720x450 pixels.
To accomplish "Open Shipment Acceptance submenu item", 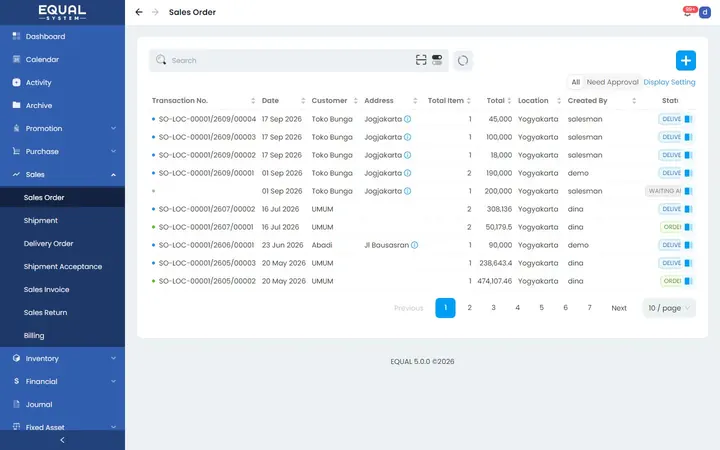I will point(62,266).
